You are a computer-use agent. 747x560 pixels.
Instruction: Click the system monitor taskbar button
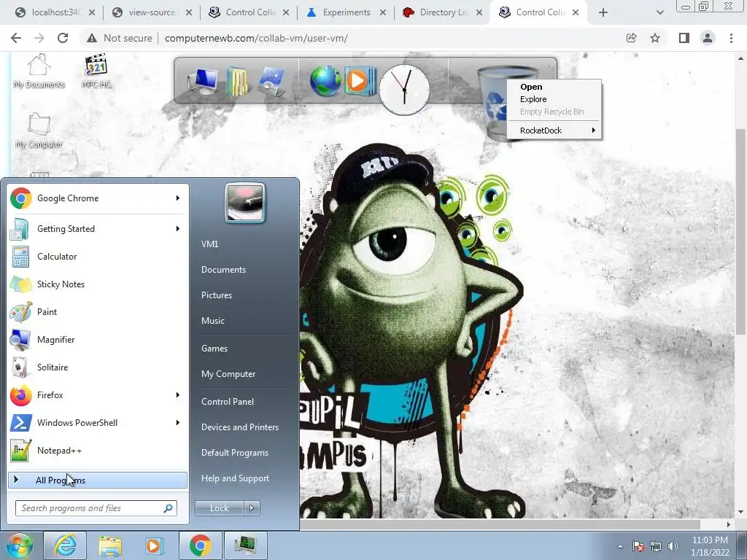(246, 545)
